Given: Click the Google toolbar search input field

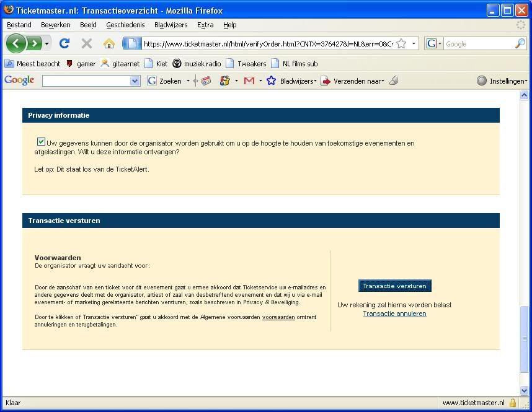Looking at the screenshot, I should coord(86,81).
